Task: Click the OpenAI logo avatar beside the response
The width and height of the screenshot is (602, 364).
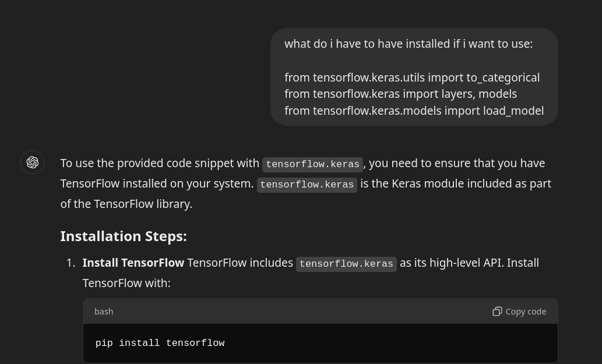Action: click(32, 162)
